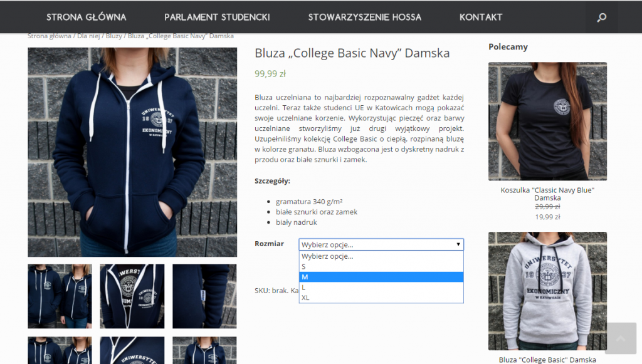Choose size XL from the list
The image size is (642, 364).
(x=381, y=298)
